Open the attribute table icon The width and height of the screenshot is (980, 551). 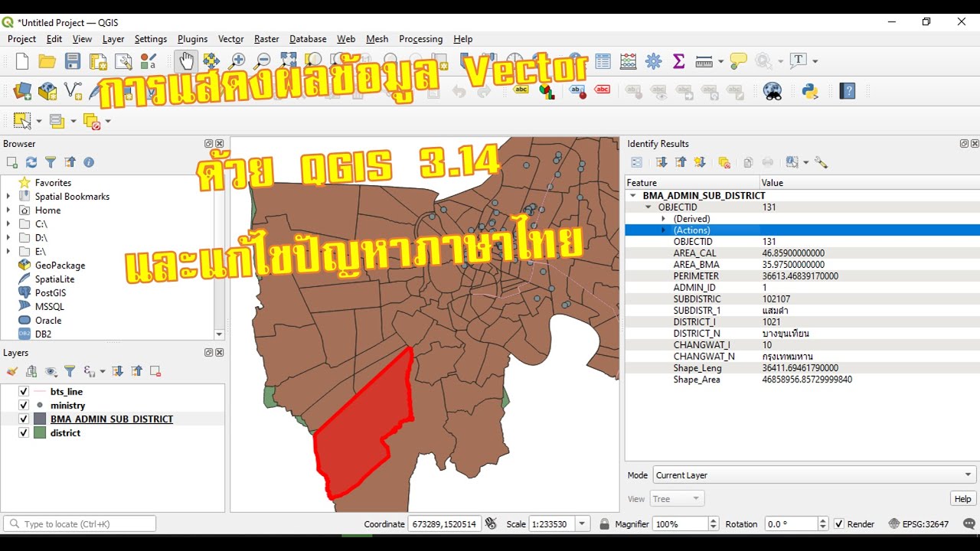603,61
